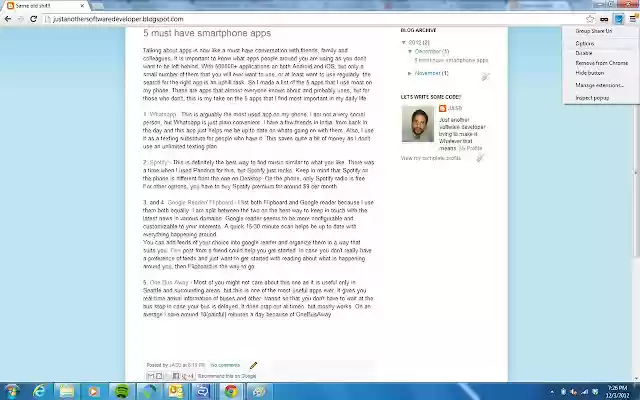640x400 pixels.
Task: Bookmark this page using the star icon
Action: pyautogui.click(x=590, y=19)
